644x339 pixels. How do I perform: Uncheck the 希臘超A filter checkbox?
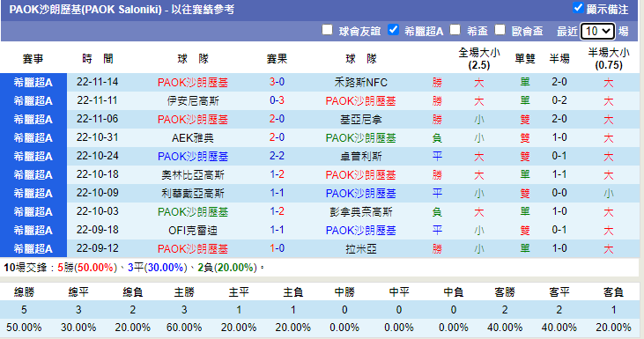[393, 30]
